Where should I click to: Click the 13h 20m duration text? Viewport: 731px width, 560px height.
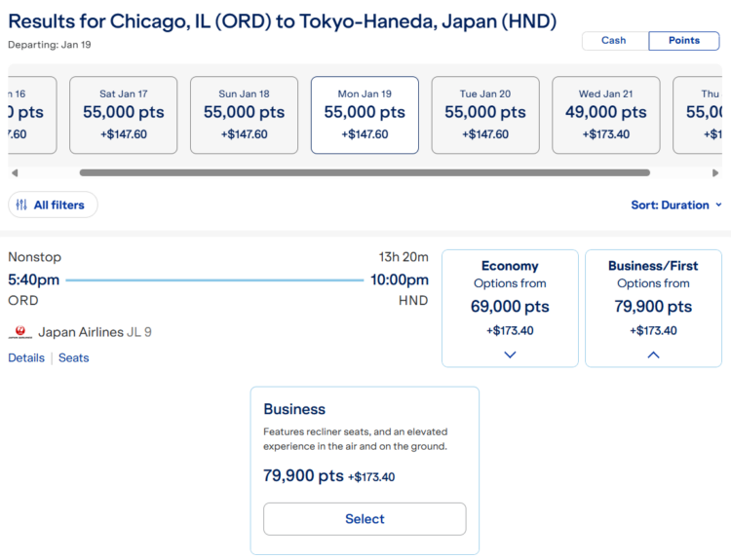(404, 257)
